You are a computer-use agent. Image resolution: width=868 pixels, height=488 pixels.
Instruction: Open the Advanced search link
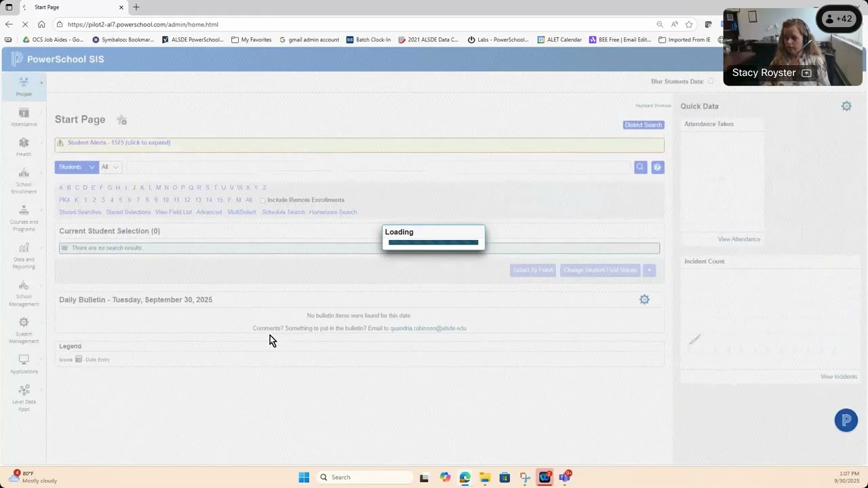click(209, 212)
